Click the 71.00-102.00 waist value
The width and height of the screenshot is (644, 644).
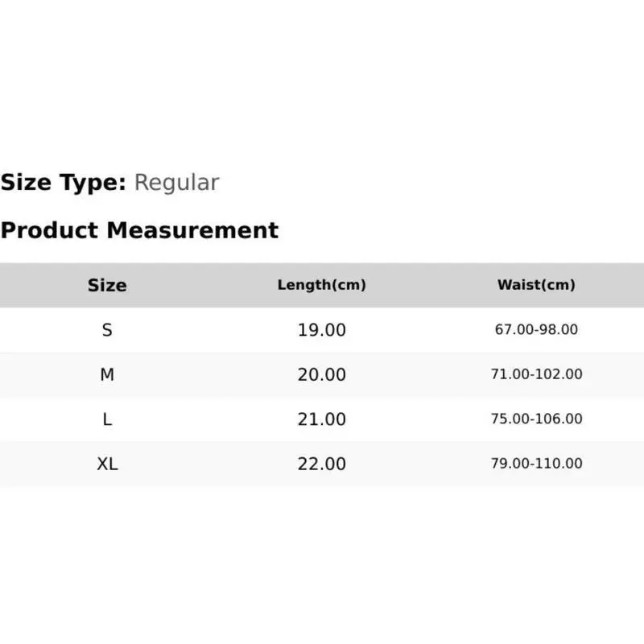536,374
